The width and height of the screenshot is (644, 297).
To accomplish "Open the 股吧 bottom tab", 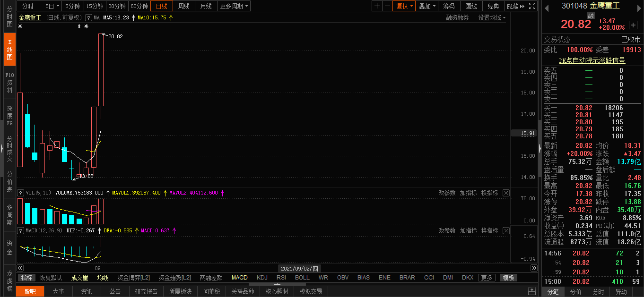I will point(30,291).
